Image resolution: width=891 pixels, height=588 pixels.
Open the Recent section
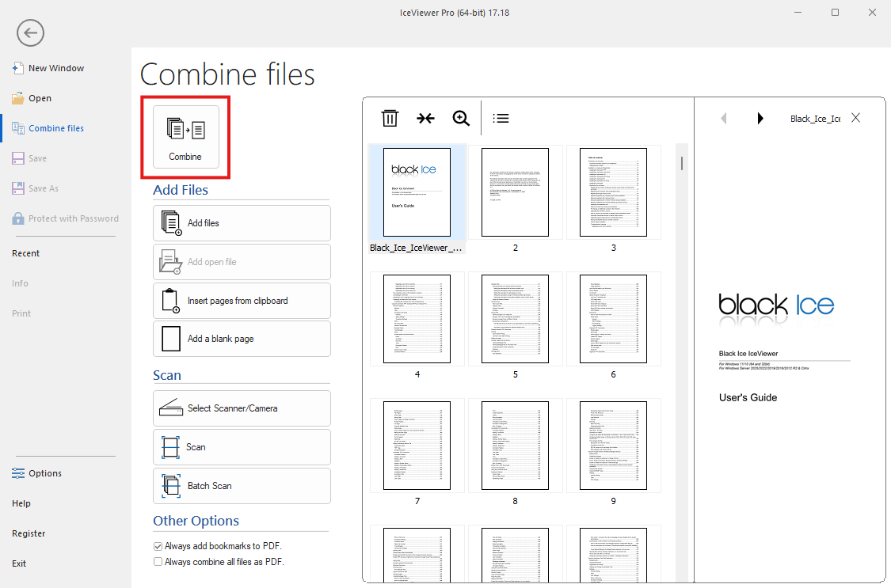[25, 253]
